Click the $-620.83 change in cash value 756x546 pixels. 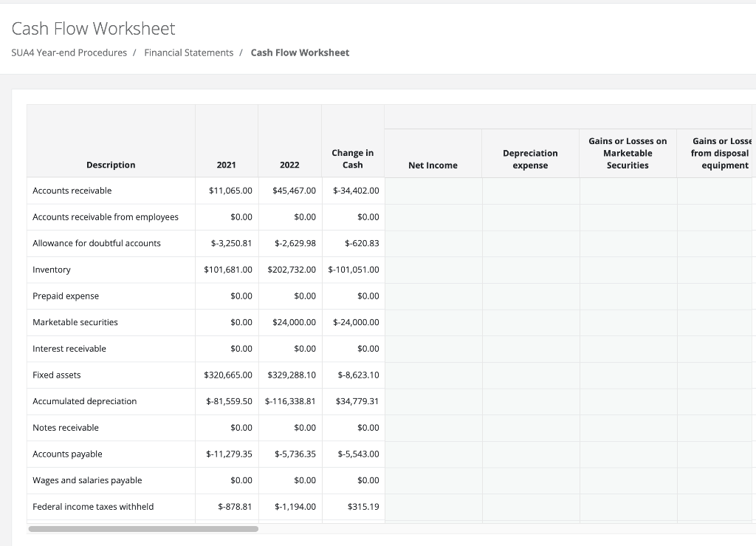pos(362,243)
